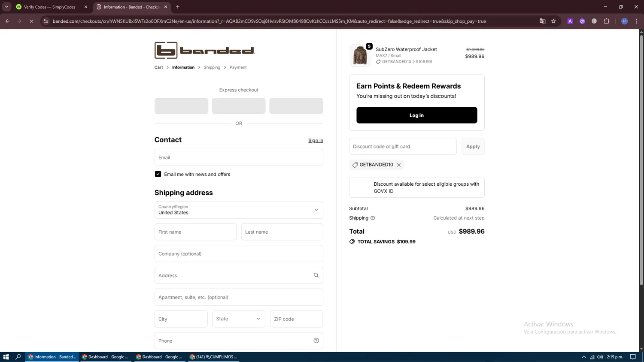The height and width of the screenshot is (362, 644).
Task: Select the Shipping breadcrumb step
Action: coord(212,67)
